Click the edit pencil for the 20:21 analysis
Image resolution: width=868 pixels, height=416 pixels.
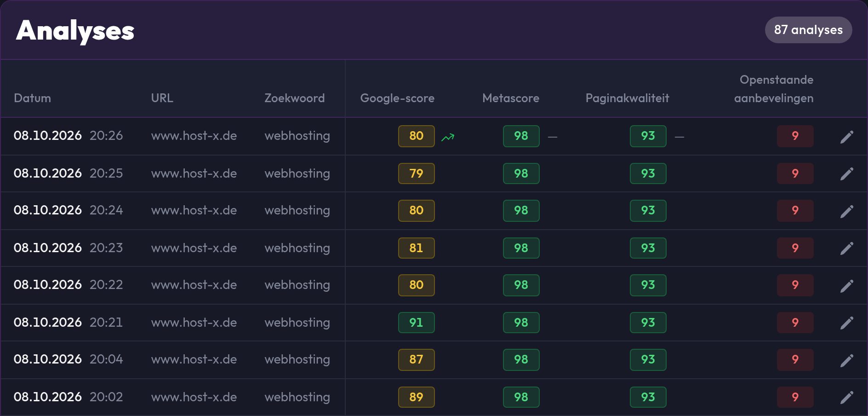847,323
